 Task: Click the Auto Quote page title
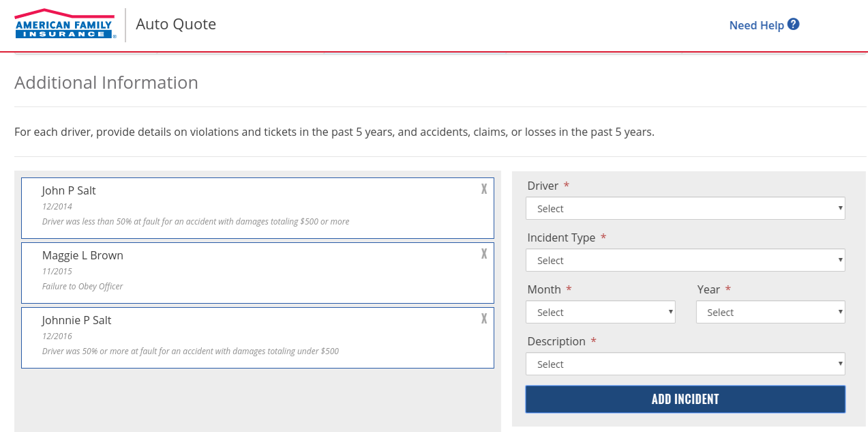tap(176, 25)
